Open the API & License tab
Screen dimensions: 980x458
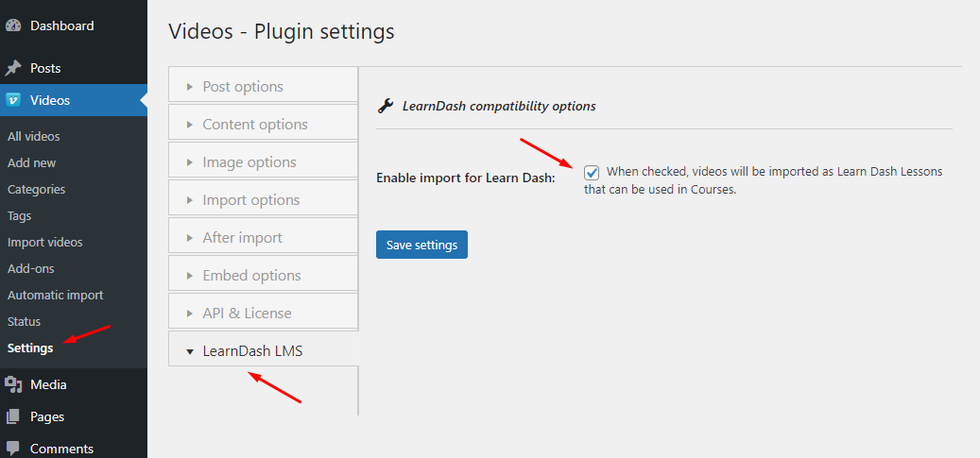pos(263,313)
